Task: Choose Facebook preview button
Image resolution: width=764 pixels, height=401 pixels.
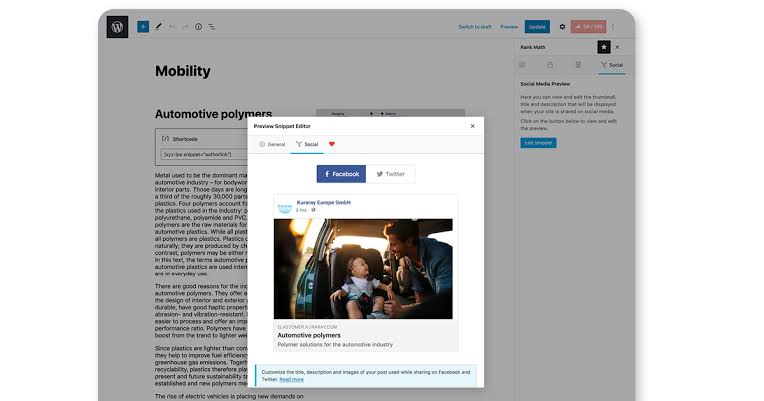Action: (x=341, y=174)
